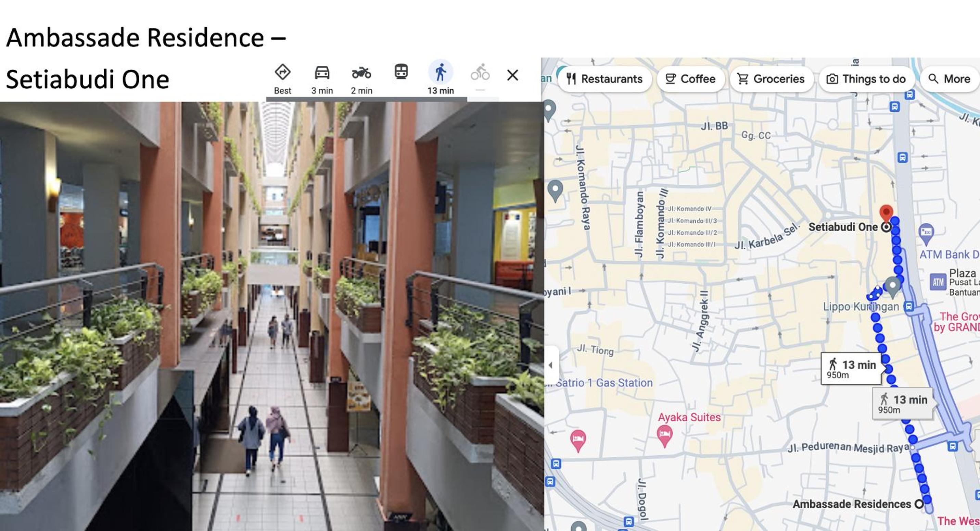The width and height of the screenshot is (980, 531).
Task: Filter map by Coffee
Action: click(690, 79)
